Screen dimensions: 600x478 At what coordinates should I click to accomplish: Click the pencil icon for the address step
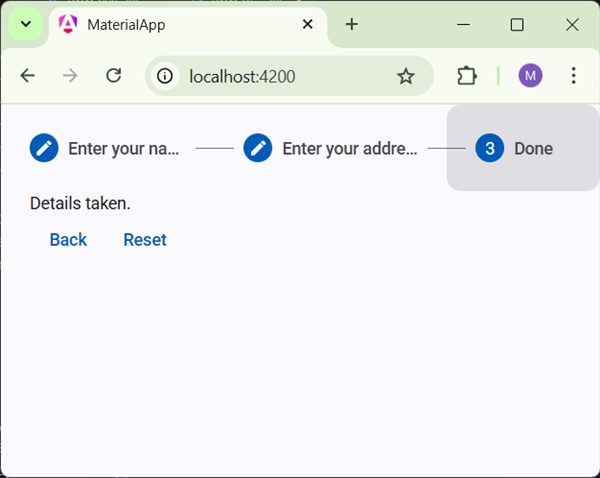[x=258, y=148]
